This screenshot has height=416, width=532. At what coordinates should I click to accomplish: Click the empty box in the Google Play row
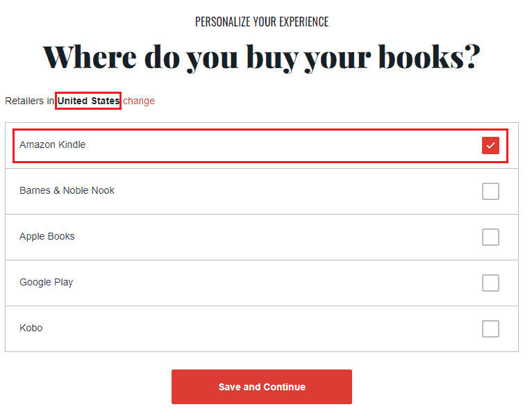(x=490, y=283)
